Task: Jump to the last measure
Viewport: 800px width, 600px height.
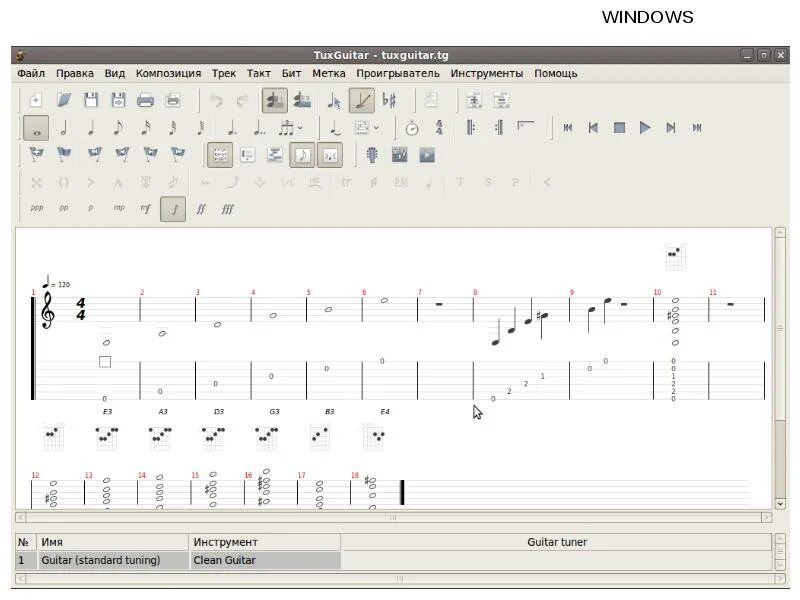Action: pos(697,128)
